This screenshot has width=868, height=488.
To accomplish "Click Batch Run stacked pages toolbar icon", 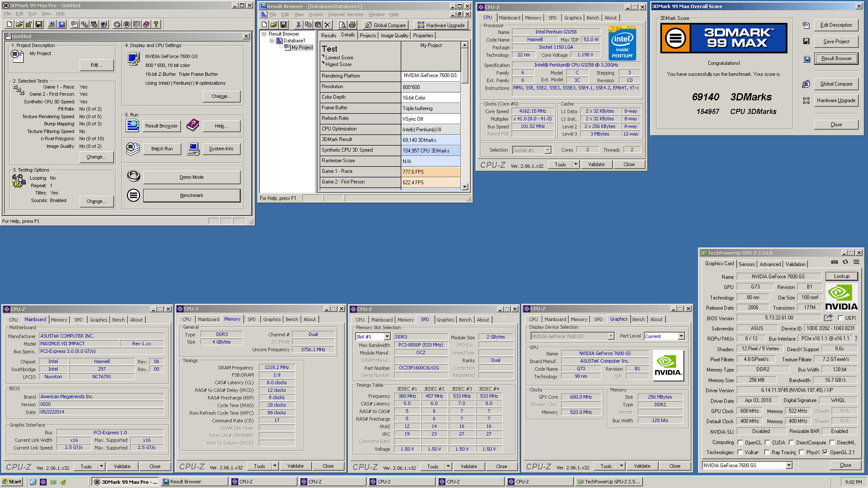I will coord(136,25).
